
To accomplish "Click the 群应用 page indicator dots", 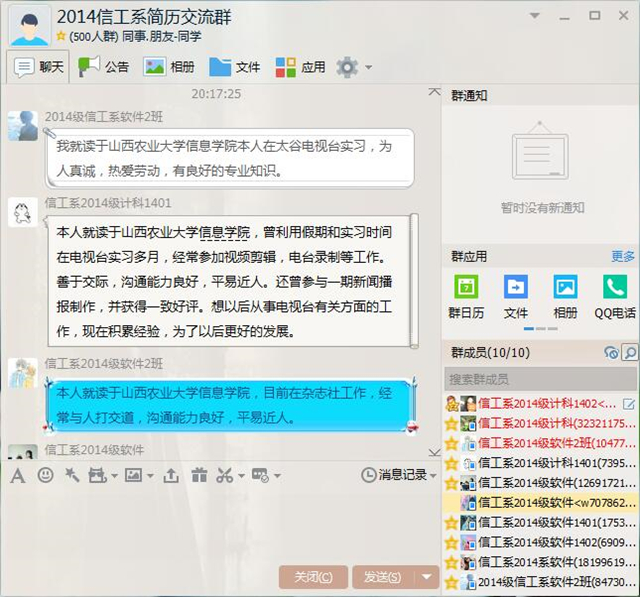I will click(x=541, y=328).
